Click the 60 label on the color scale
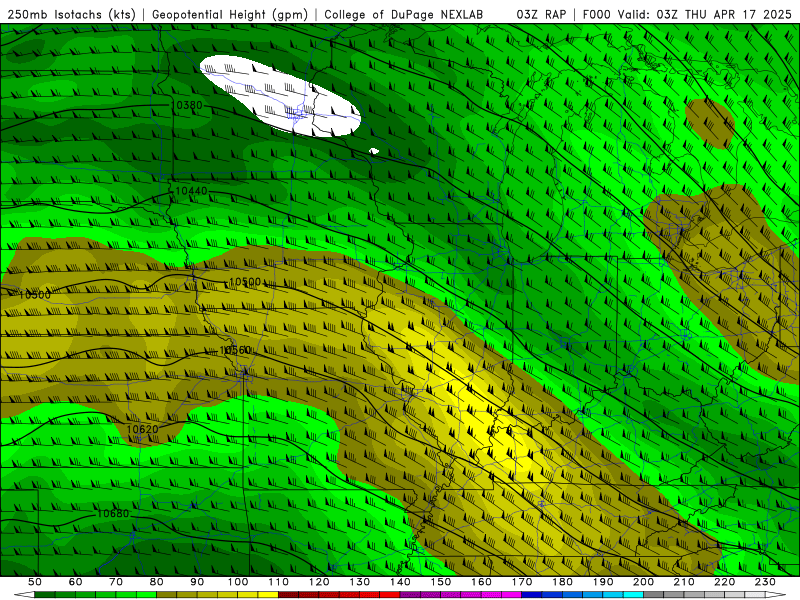The image size is (800, 600). [x=75, y=582]
